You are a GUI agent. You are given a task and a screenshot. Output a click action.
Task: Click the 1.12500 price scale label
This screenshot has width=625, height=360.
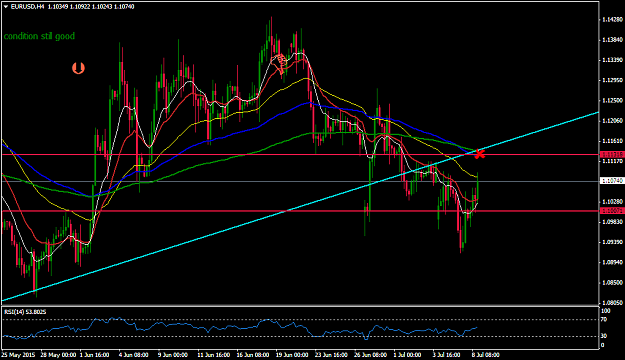coord(613,100)
